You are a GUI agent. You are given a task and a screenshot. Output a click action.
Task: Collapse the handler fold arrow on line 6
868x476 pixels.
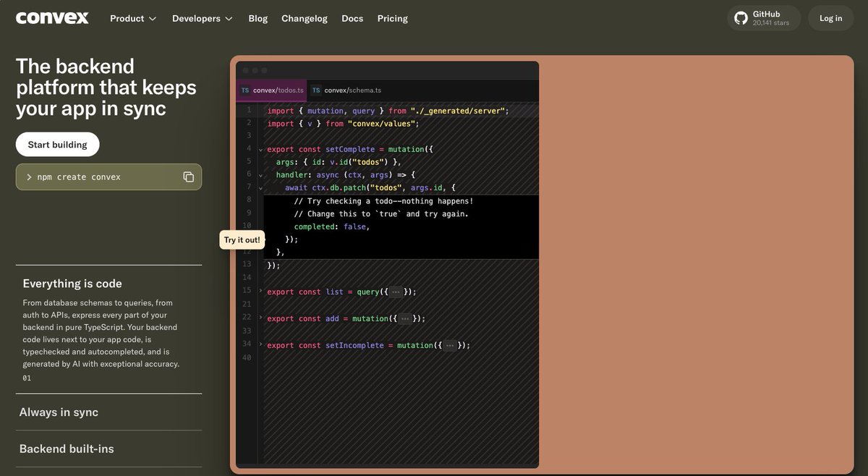coord(260,175)
